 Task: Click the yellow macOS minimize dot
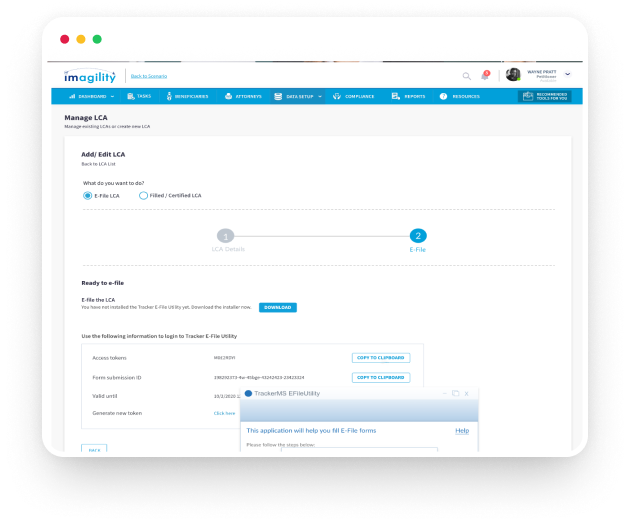(x=81, y=39)
